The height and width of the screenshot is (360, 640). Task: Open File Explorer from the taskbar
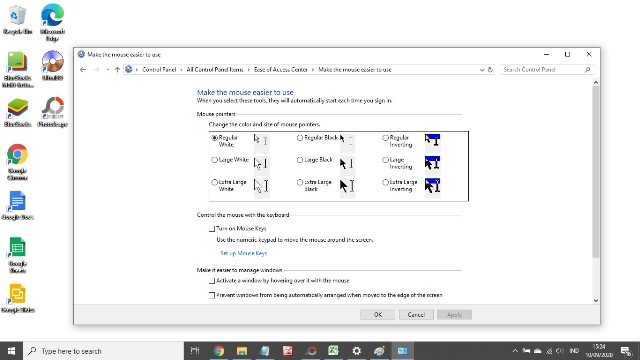pos(242,351)
